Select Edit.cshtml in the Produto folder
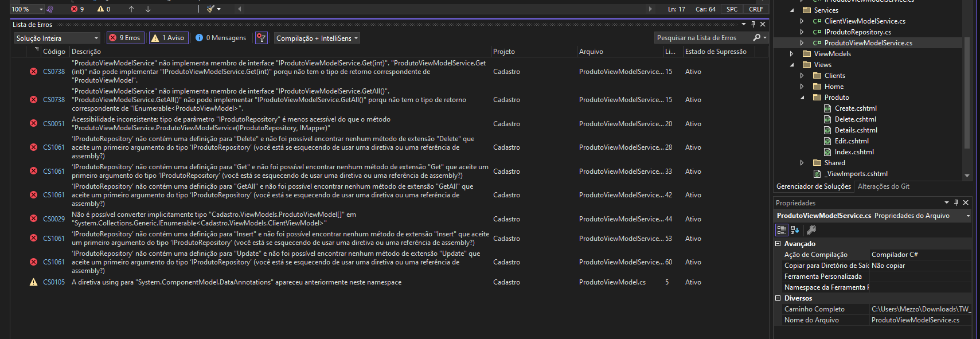The height and width of the screenshot is (339, 980). (852, 141)
